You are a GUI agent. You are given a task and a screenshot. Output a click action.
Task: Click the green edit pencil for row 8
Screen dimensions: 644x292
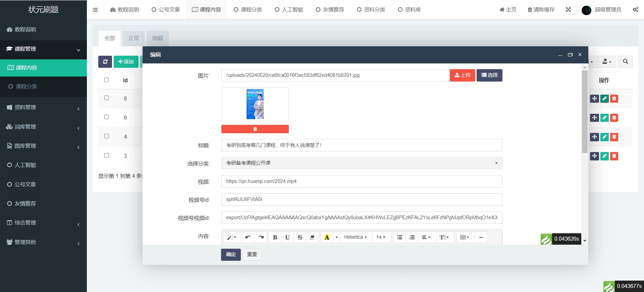coord(604,99)
